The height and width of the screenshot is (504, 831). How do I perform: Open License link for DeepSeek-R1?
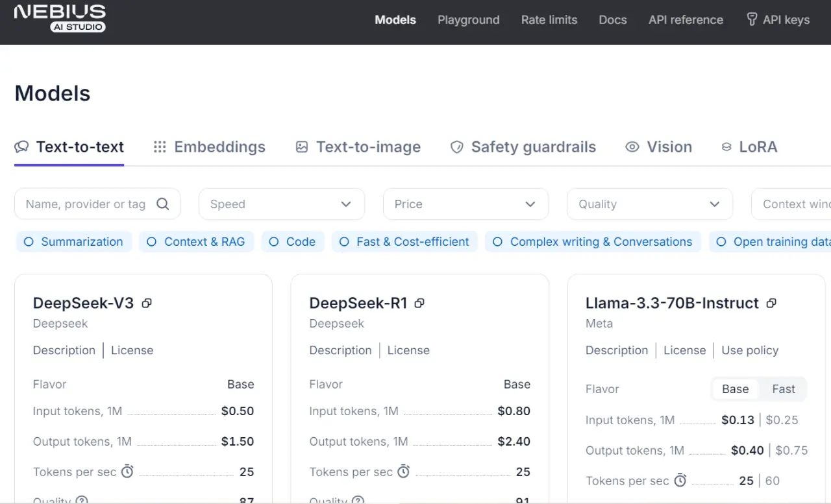(x=408, y=350)
